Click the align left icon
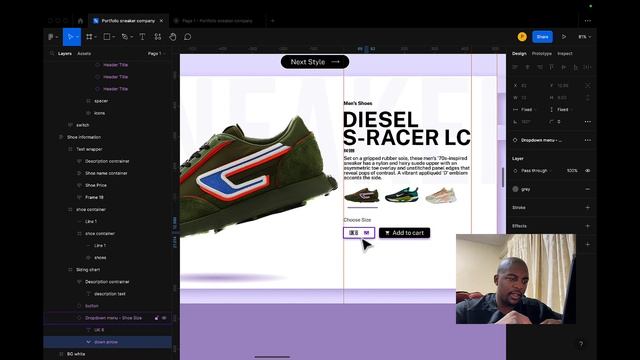The height and width of the screenshot is (360, 640). [516, 67]
